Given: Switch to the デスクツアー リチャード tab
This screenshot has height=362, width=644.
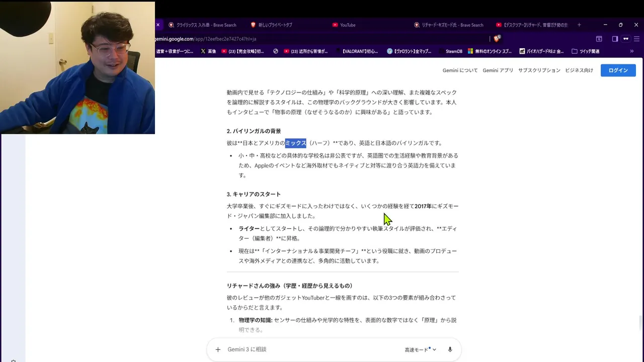Looking at the screenshot, I should (532, 25).
